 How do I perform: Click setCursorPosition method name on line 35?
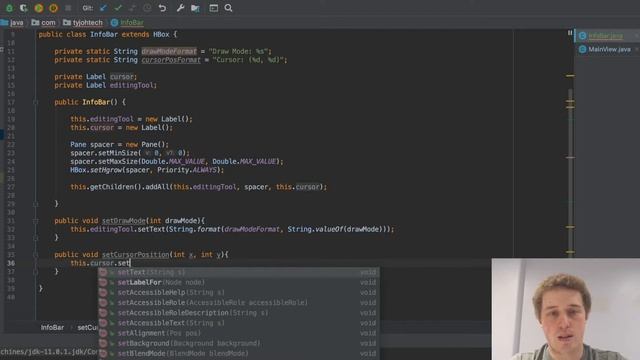click(x=136, y=255)
